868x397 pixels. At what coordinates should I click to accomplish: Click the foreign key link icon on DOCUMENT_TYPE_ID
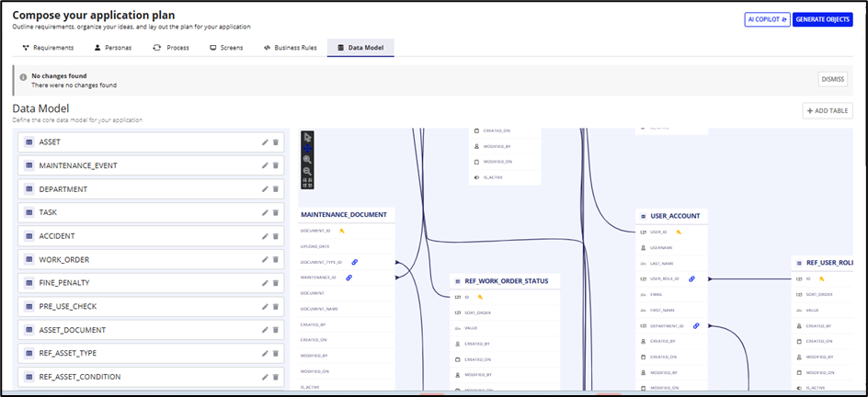click(x=354, y=262)
